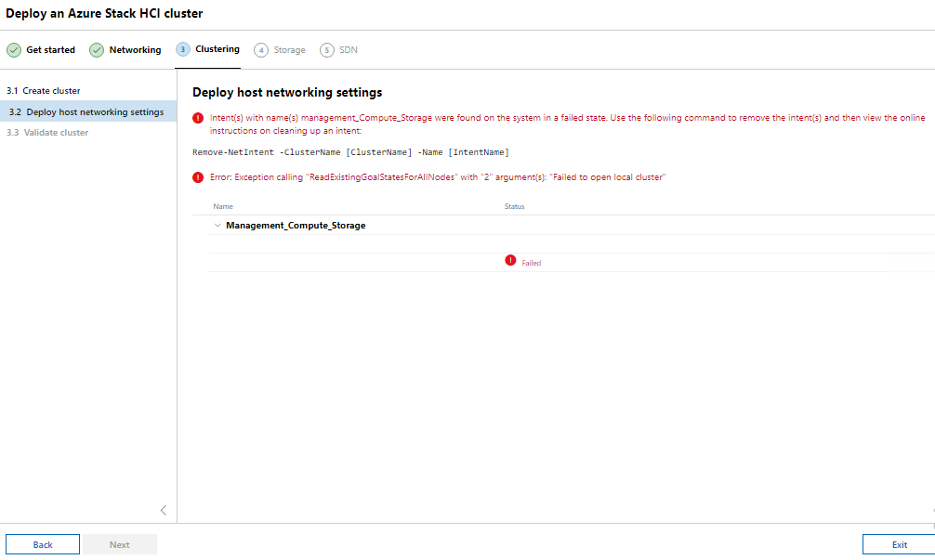Open the Get started step label
935x560 pixels.
pyautogui.click(x=50, y=50)
